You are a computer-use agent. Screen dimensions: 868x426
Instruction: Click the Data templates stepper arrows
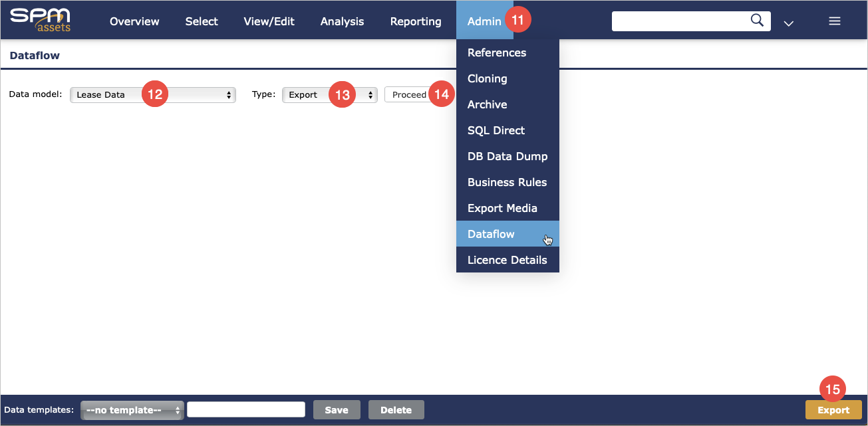pos(177,409)
